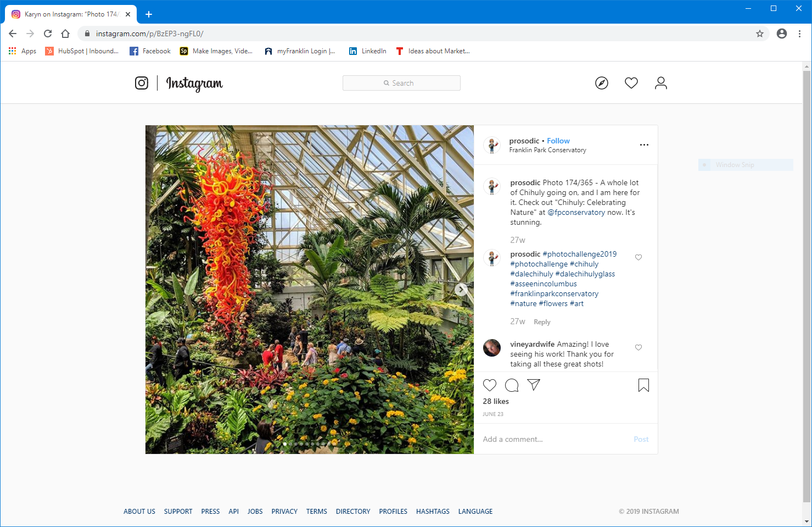Open vineyardwife's profile avatar
812x527 pixels.
coord(492,348)
